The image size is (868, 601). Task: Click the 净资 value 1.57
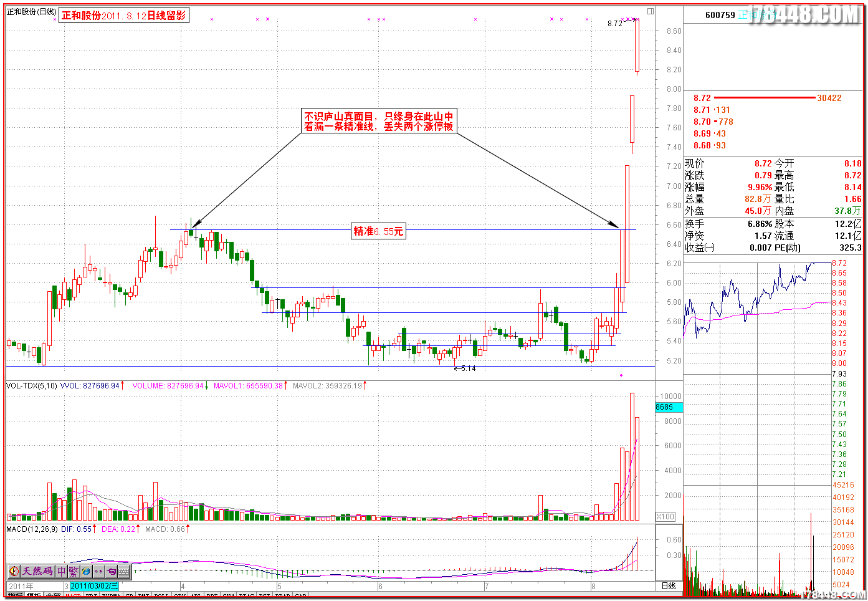coord(763,236)
